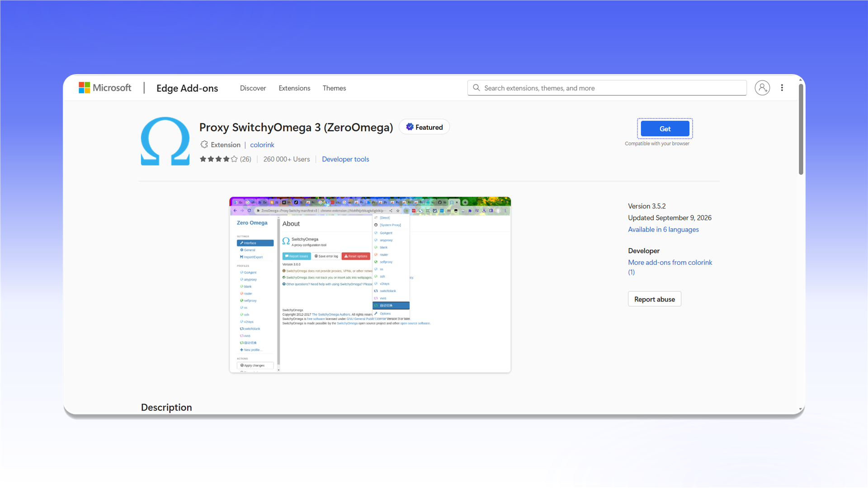Go to Edge Add-ons home
The image size is (868, 488).
(x=187, y=88)
